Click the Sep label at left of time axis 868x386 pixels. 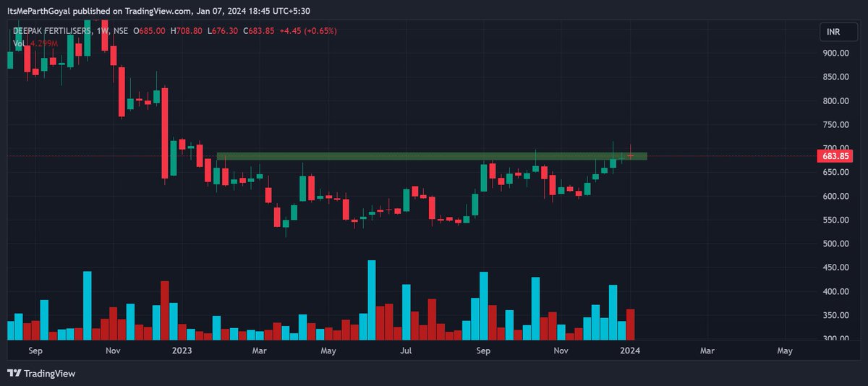click(35, 351)
